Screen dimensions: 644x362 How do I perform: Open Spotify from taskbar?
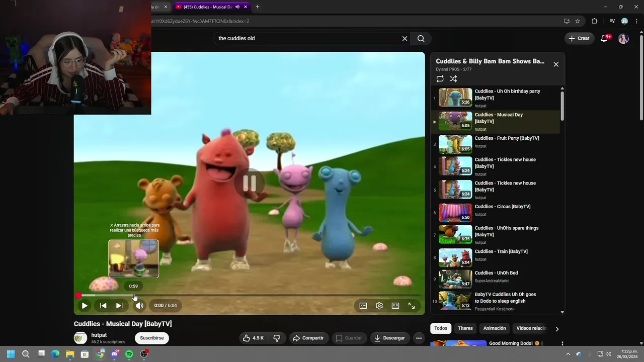tap(129, 354)
